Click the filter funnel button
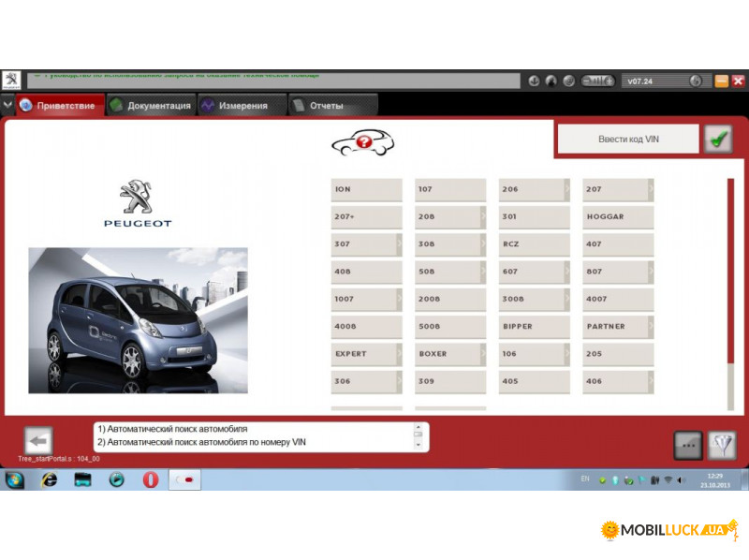This screenshot has width=749, height=560. [x=721, y=445]
